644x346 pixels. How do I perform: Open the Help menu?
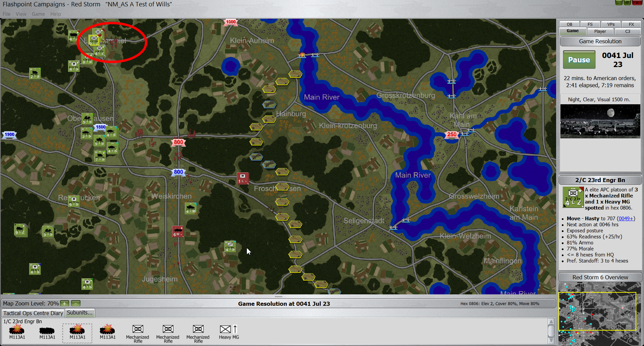click(x=56, y=14)
